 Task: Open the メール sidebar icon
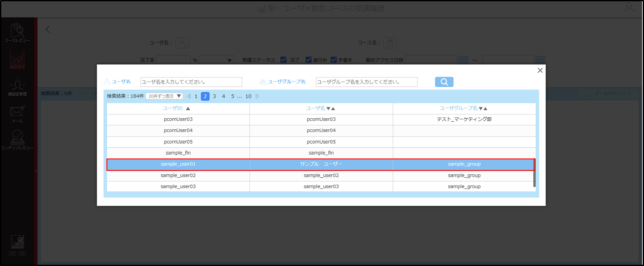coord(18,114)
